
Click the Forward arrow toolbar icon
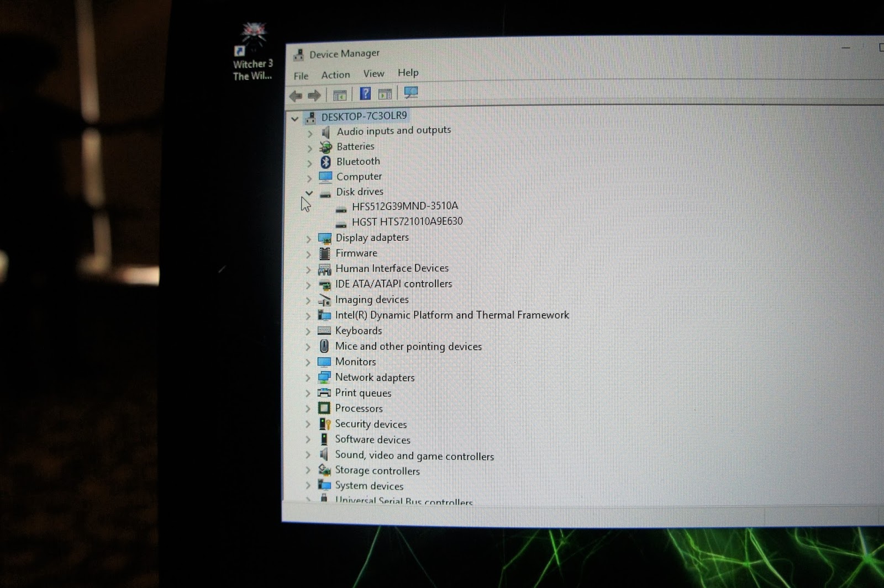(x=314, y=96)
